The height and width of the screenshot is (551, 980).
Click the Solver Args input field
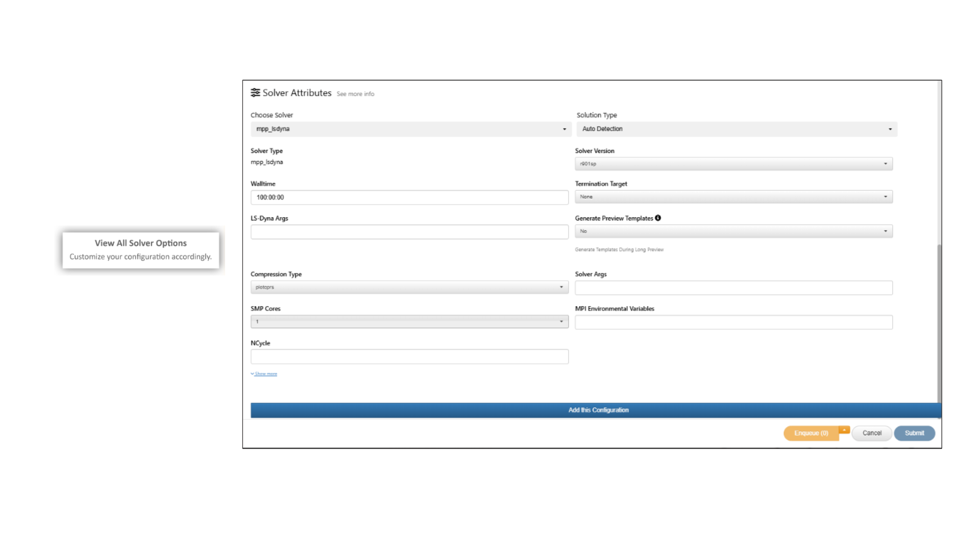point(733,288)
